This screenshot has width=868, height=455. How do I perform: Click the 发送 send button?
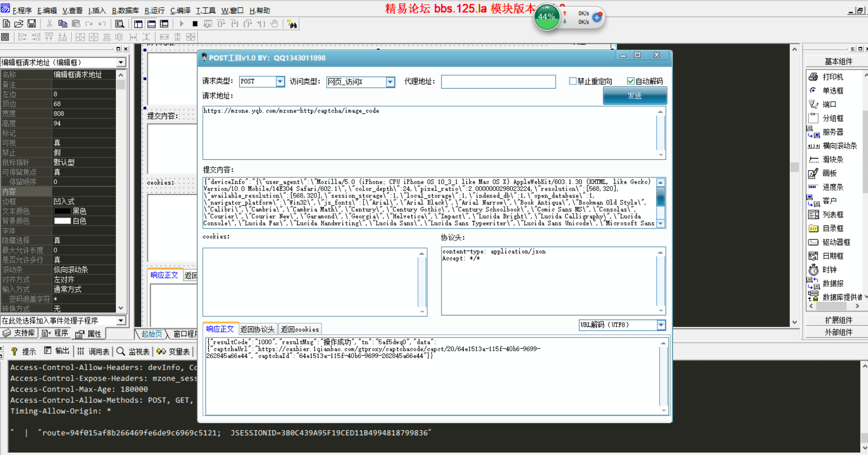click(634, 95)
